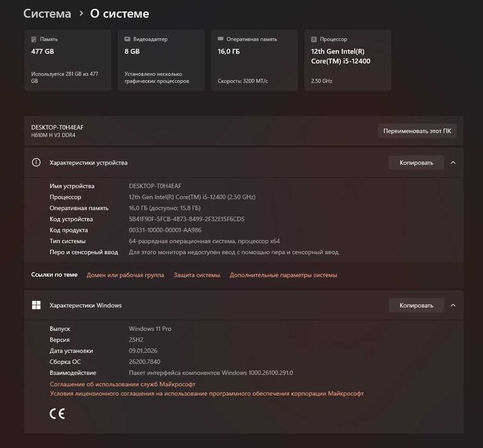Click the info icon beside Характеристики устройства

pos(36,163)
